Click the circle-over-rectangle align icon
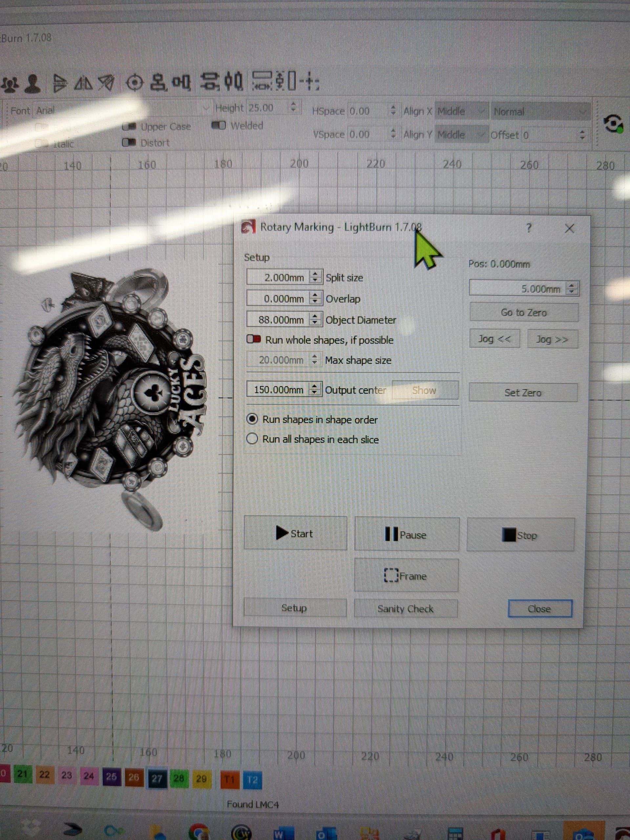The image size is (630, 840). [159, 82]
